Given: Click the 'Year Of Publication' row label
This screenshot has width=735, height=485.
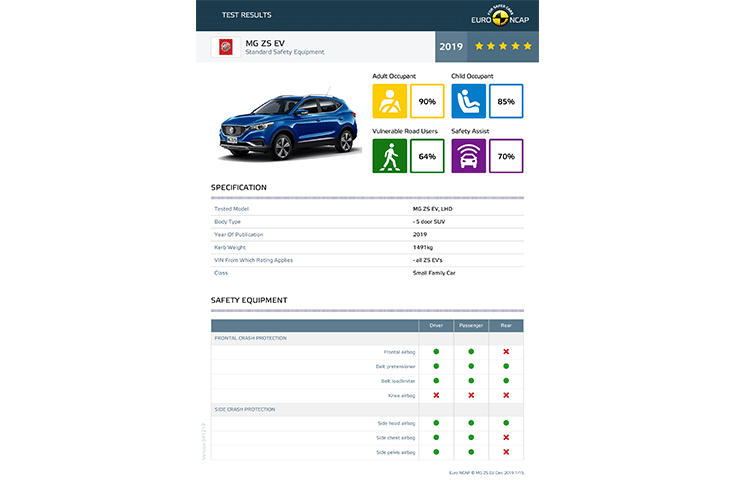Looking at the screenshot, I should pos(239,234).
